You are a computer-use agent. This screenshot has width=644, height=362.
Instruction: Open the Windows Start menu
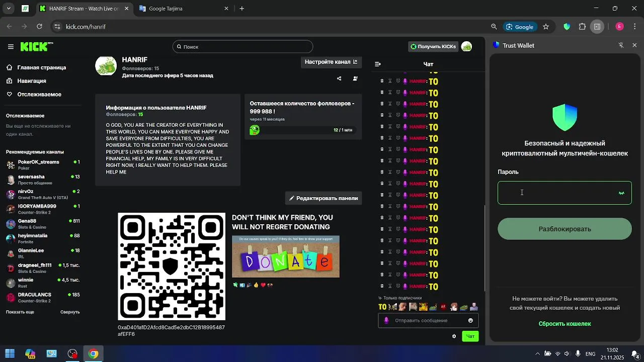tap(10, 353)
